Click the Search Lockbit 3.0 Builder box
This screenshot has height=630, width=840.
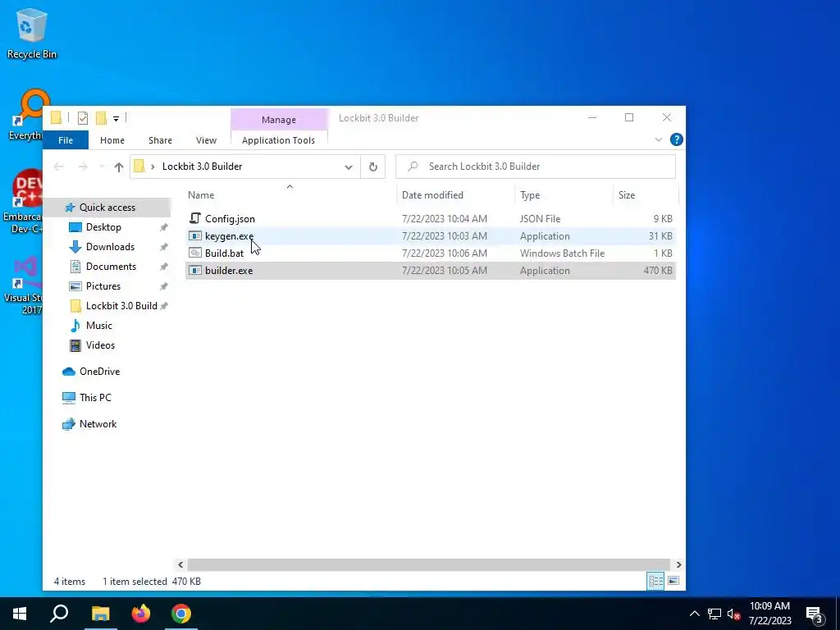[x=535, y=167]
